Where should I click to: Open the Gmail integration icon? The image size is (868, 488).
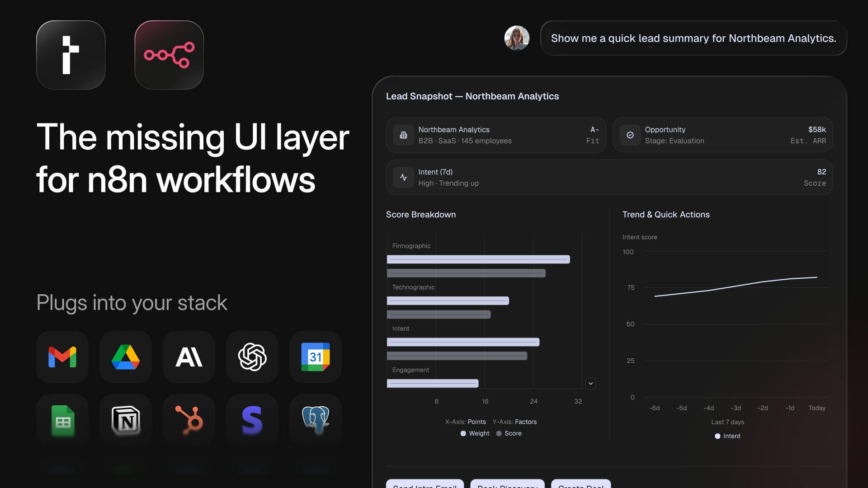tap(62, 357)
